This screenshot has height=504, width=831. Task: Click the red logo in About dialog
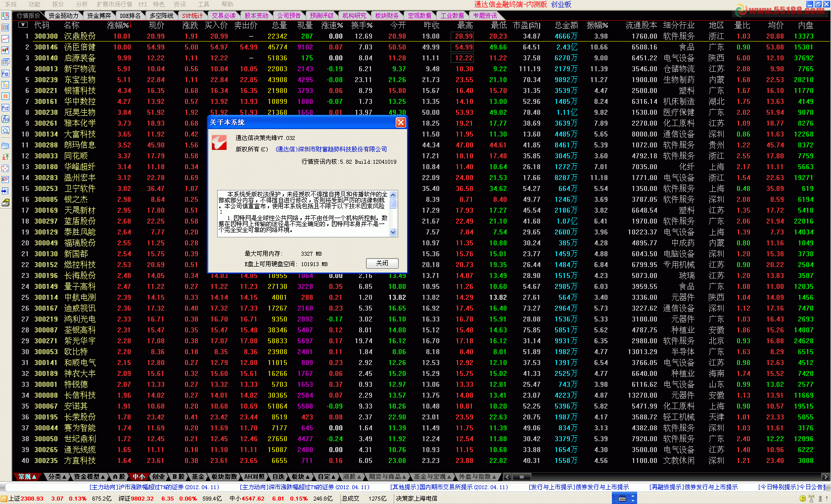pos(219,142)
